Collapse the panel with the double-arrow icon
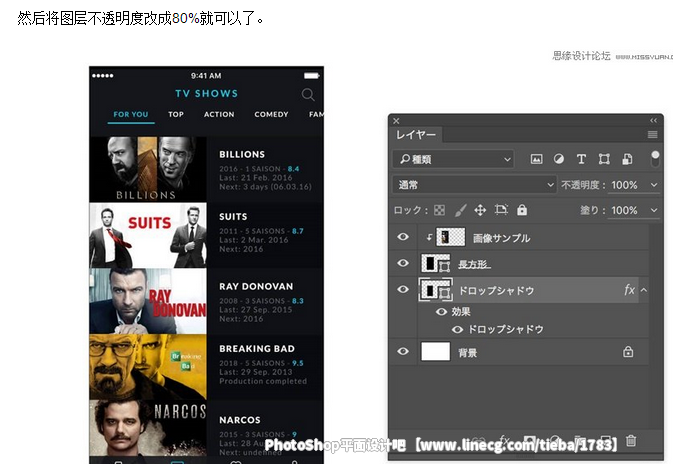The image size is (673, 464). coord(653,121)
